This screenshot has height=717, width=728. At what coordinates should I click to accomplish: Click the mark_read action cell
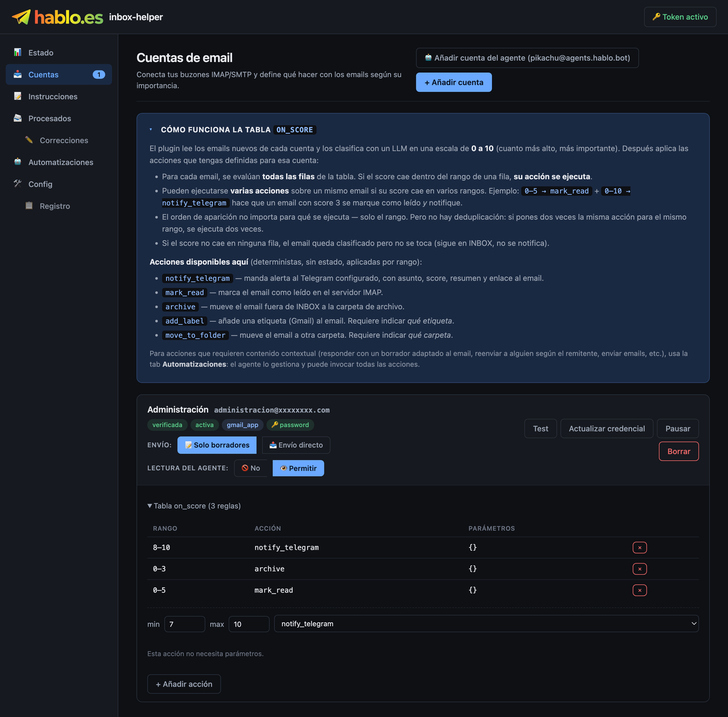274,590
